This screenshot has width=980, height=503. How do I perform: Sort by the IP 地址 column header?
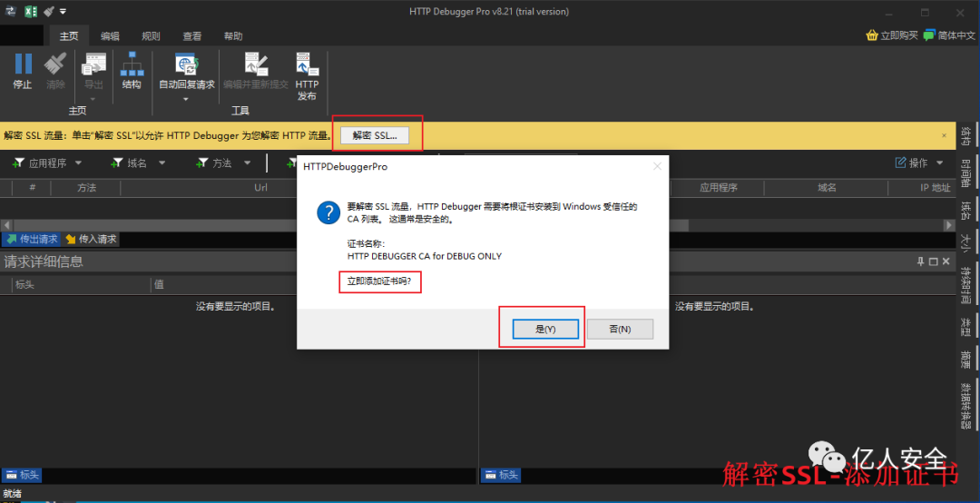(935, 188)
